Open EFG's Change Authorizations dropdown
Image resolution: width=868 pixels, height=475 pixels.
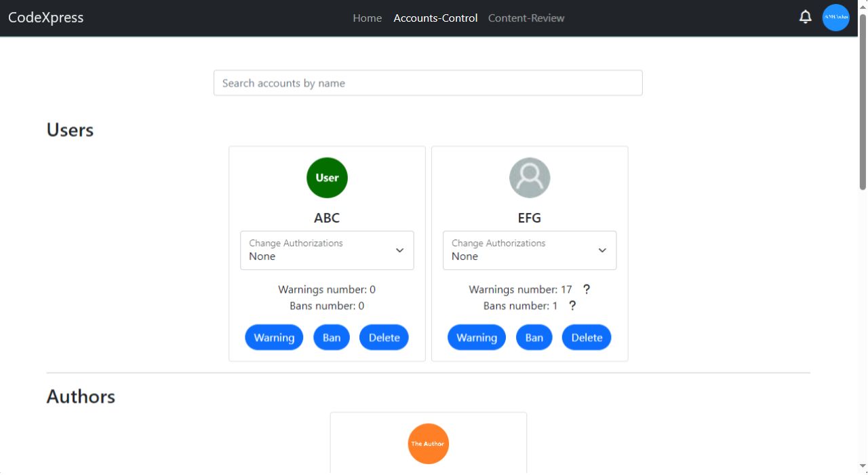(530, 250)
